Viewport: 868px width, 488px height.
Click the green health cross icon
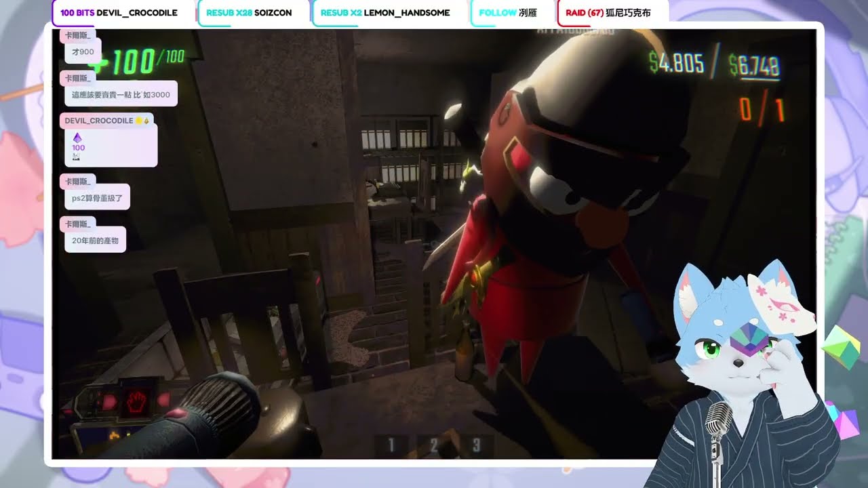(x=99, y=65)
